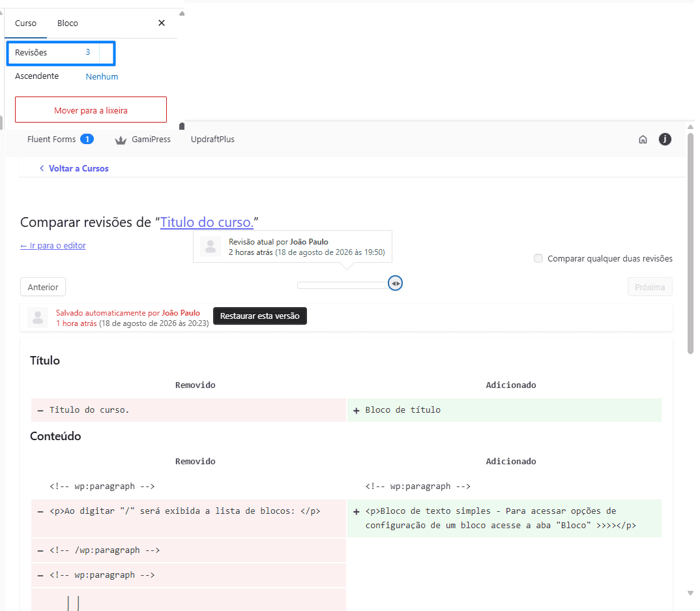Click the Próxima revision button
The image size is (700, 611).
pyautogui.click(x=650, y=287)
